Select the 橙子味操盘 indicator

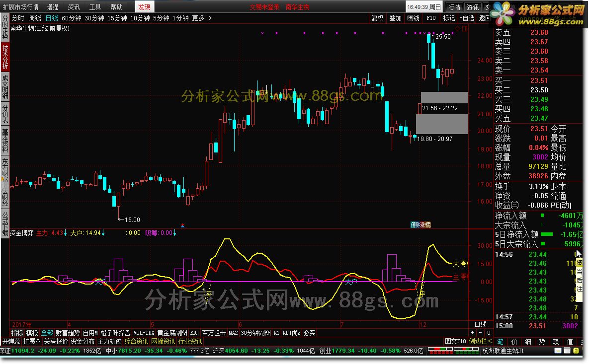pyautogui.click(x=116, y=333)
